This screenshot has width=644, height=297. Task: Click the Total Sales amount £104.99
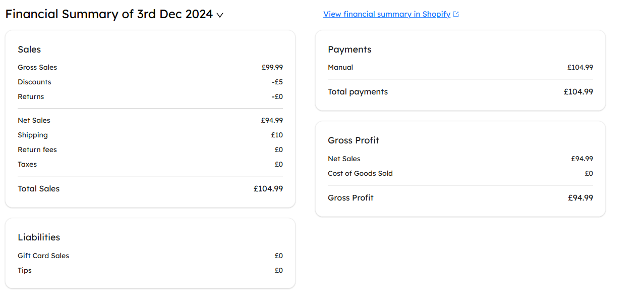click(x=268, y=188)
